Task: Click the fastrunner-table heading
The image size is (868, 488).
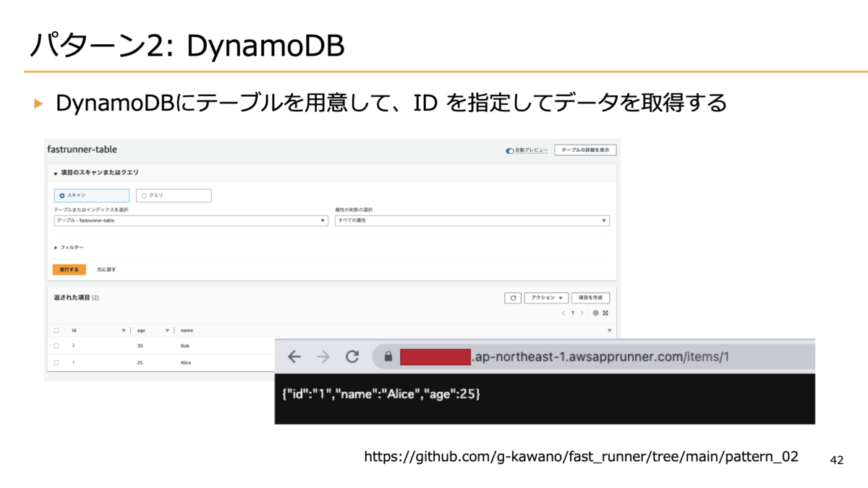Action: click(x=82, y=150)
